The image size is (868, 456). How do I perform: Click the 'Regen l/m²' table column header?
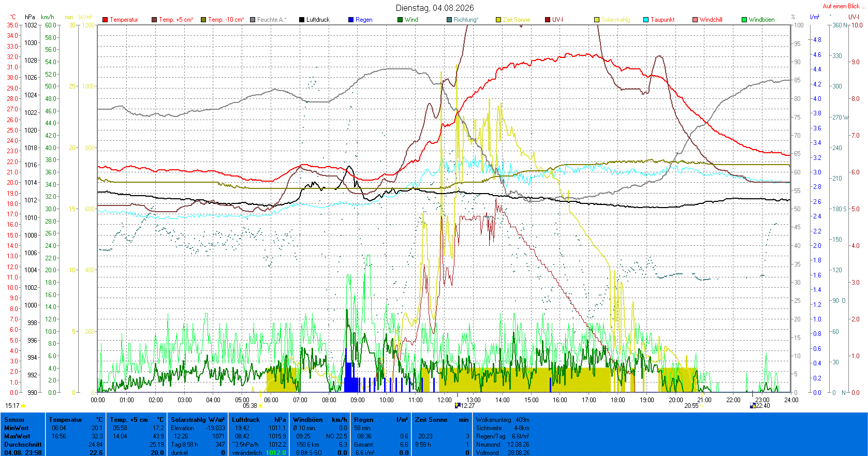coord(381,420)
